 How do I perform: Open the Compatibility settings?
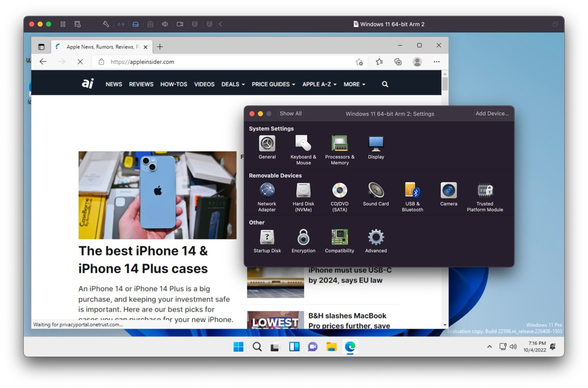(x=339, y=238)
